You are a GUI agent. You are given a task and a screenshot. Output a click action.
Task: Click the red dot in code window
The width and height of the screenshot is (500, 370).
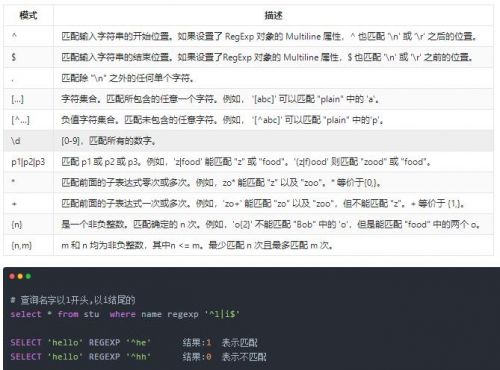tap(12, 276)
